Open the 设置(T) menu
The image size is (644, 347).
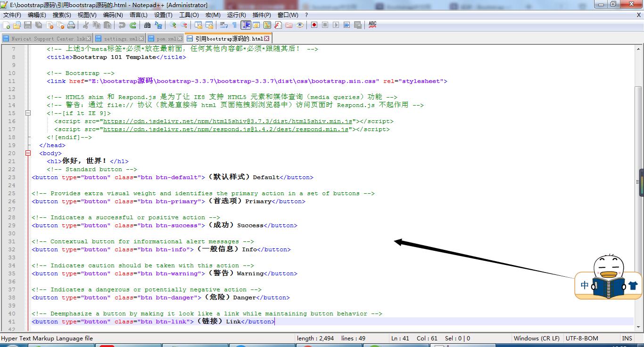pos(163,15)
